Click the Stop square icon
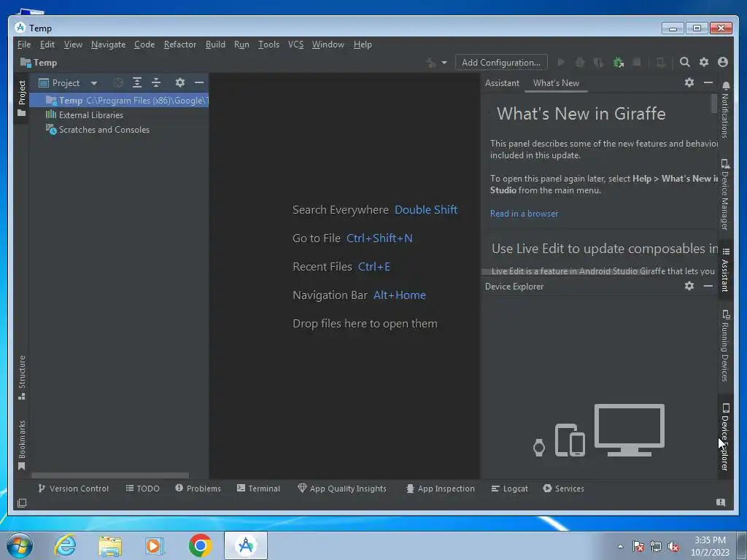Image resolution: width=747 pixels, height=560 pixels. [x=637, y=63]
